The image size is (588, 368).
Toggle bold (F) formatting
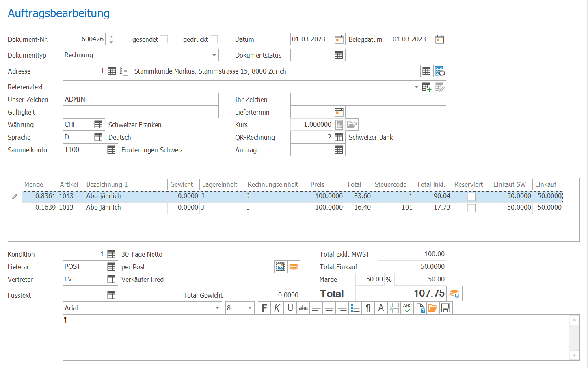point(264,308)
